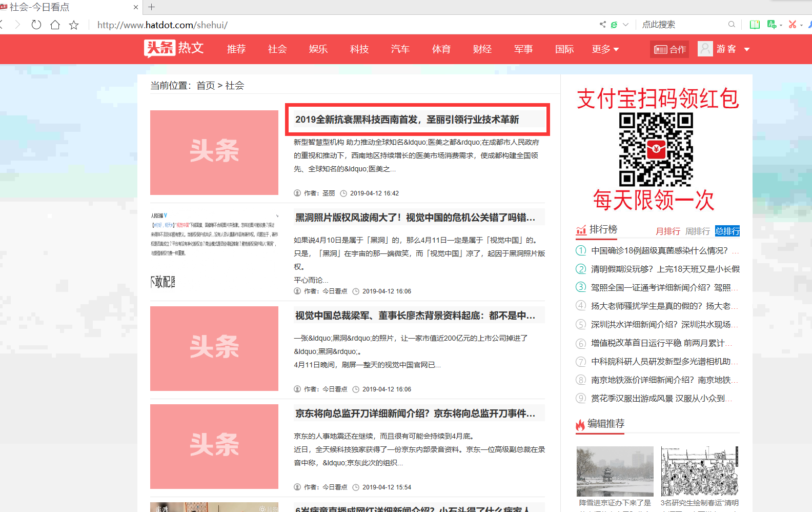Open ranking item 清明假期没玩够
This screenshot has height=512, width=812.
[x=665, y=269]
